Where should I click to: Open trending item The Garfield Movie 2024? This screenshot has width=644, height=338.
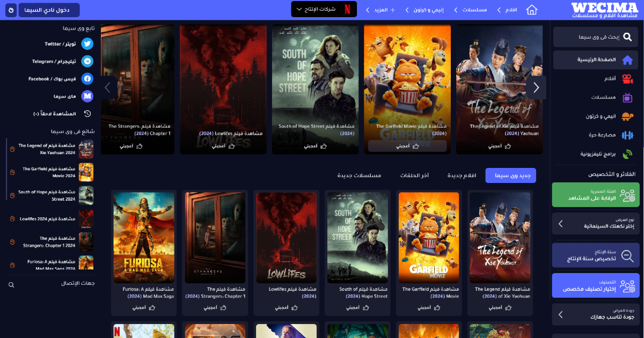coord(53,172)
